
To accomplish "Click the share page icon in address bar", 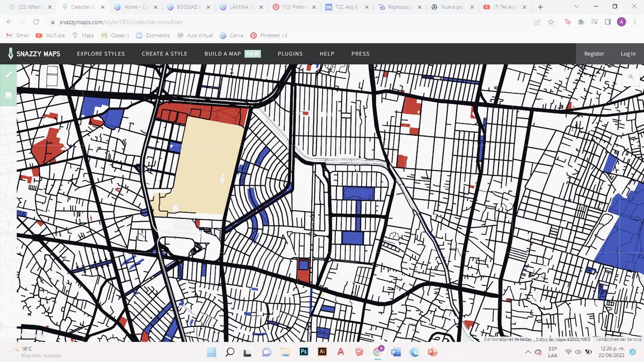I will 537,22.
